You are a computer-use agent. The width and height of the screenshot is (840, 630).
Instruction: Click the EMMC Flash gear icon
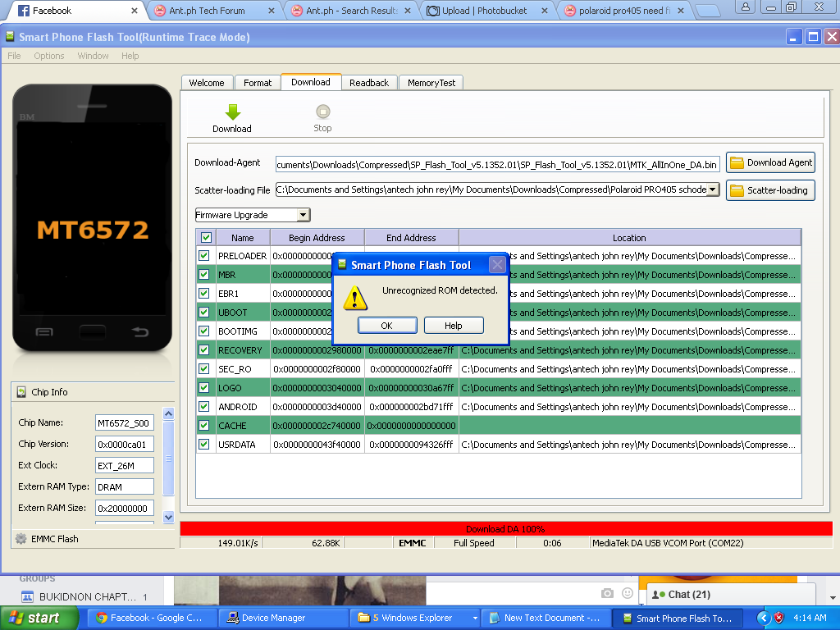coord(21,539)
